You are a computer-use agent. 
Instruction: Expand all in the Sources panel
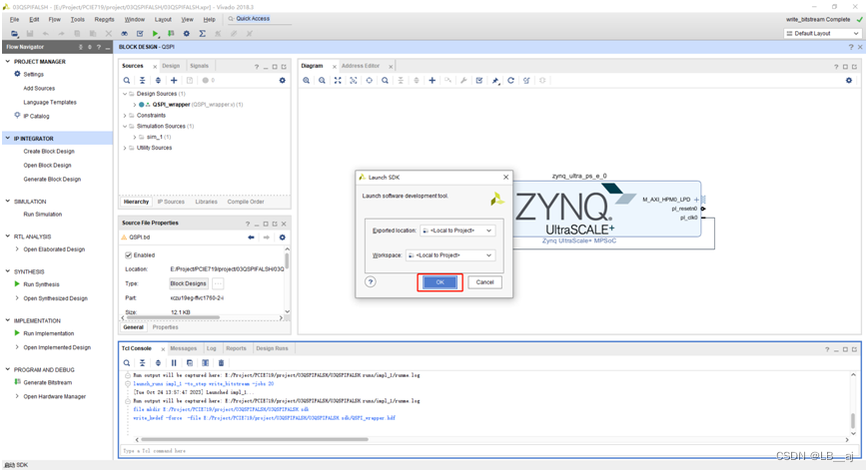158,80
